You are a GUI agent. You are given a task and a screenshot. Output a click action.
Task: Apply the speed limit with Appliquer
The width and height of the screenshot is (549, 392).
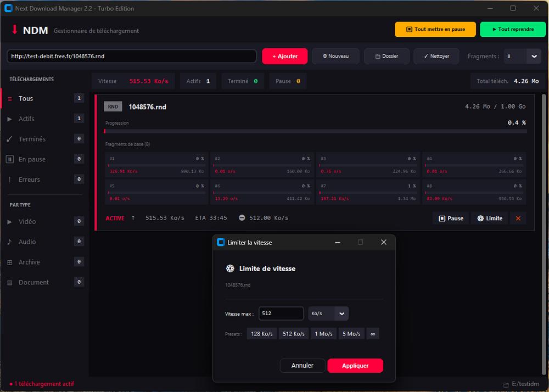tap(355, 366)
